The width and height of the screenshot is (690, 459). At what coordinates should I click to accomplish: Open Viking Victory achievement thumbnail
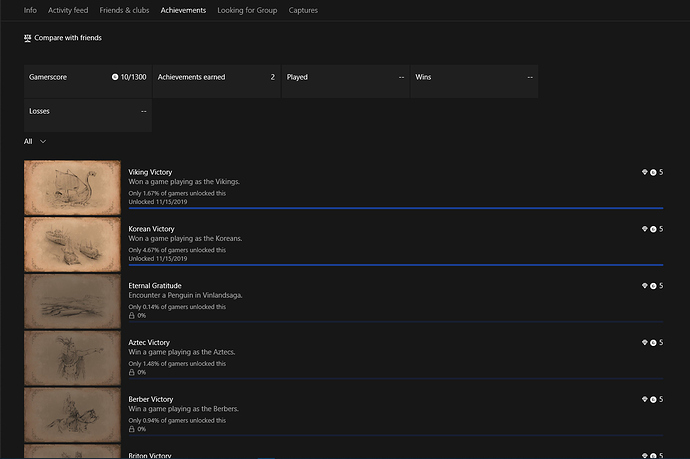pyautogui.click(x=72, y=188)
